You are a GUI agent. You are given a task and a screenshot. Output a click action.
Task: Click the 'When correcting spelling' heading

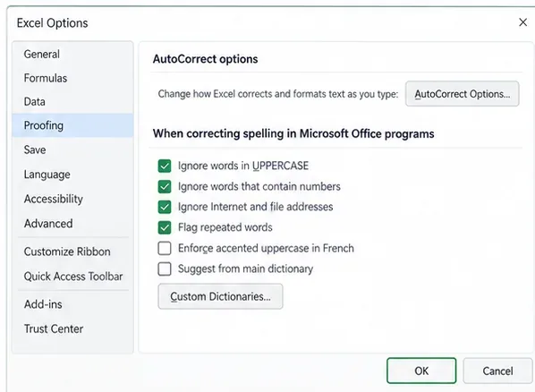(293, 133)
